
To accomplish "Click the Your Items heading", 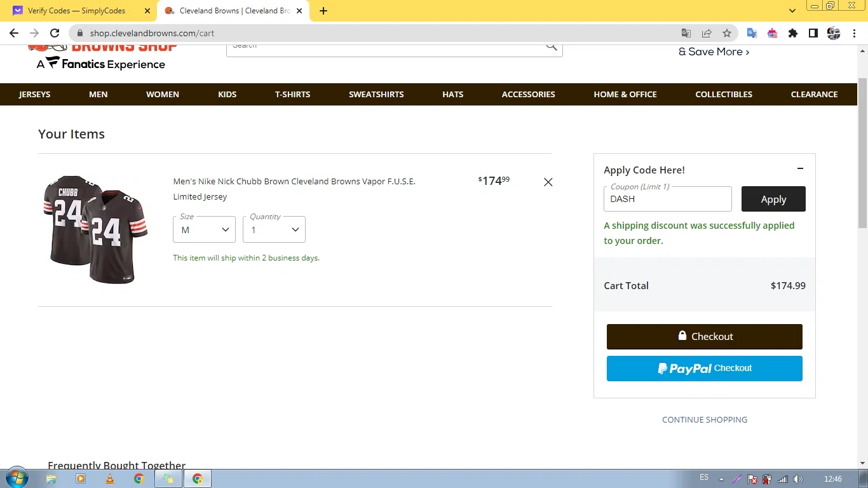I will [x=71, y=134].
